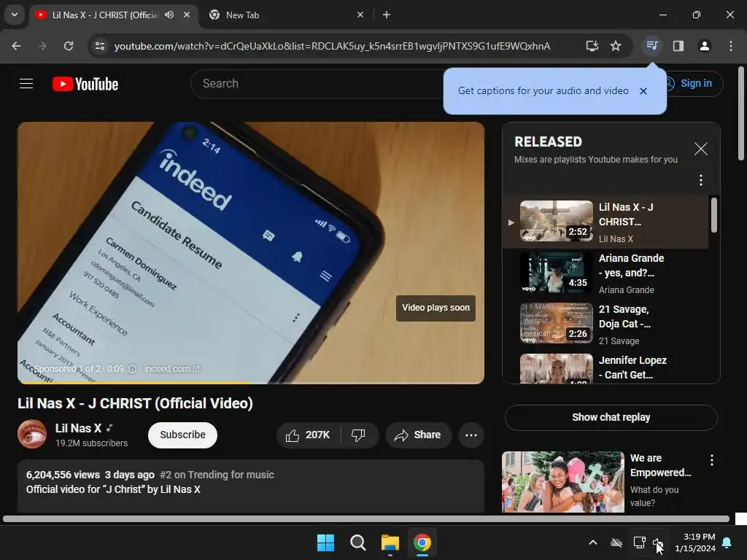Viewport: 747px width, 560px height.
Task: View site information icon in address bar
Action: [x=100, y=46]
